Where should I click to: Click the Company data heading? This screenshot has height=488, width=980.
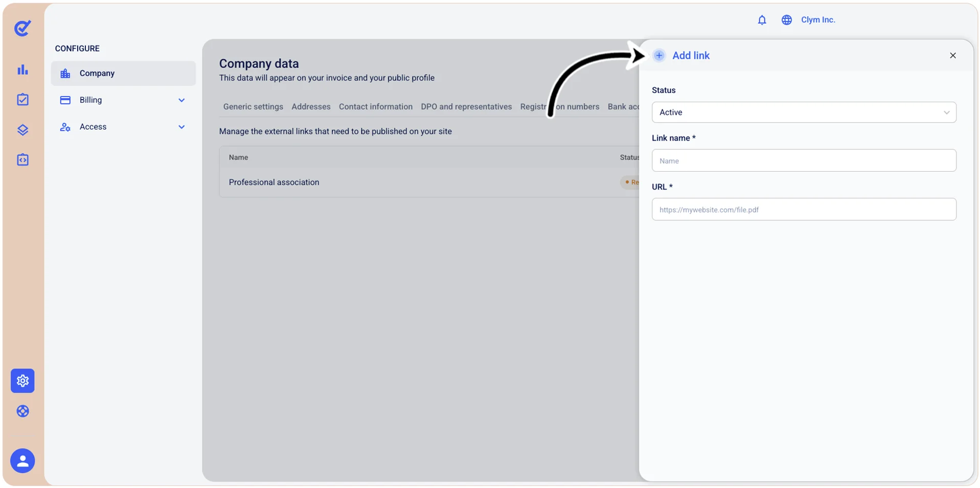pyautogui.click(x=259, y=63)
